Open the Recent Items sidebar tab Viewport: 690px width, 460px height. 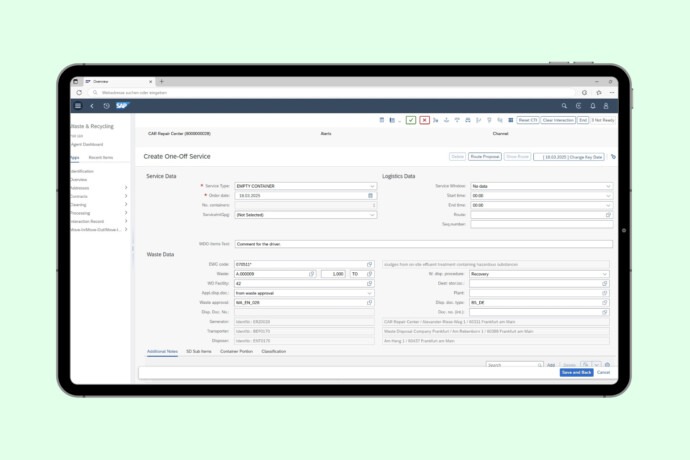click(101, 157)
